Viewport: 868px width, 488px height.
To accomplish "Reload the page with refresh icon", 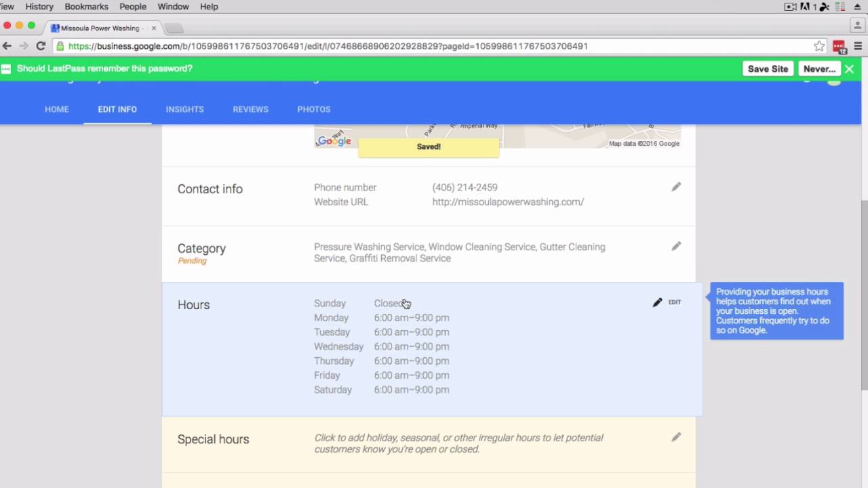I will pos(41,46).
